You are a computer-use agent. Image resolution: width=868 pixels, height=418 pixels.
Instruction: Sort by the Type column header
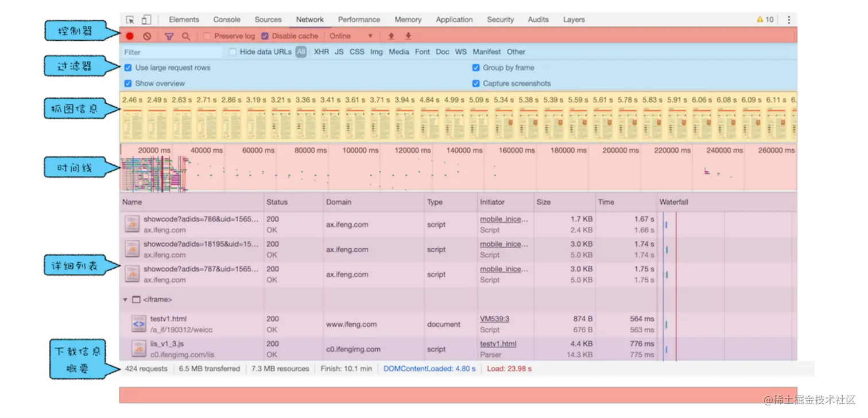pos(451,202)
